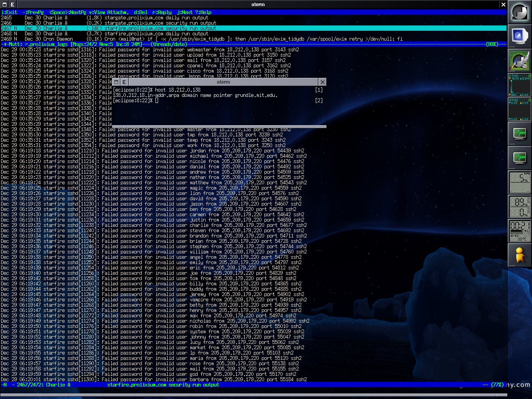Viewport: 532px width, 399px height.
Task: Click the miniaturize button of main aterm window
Action: point(5,5)
